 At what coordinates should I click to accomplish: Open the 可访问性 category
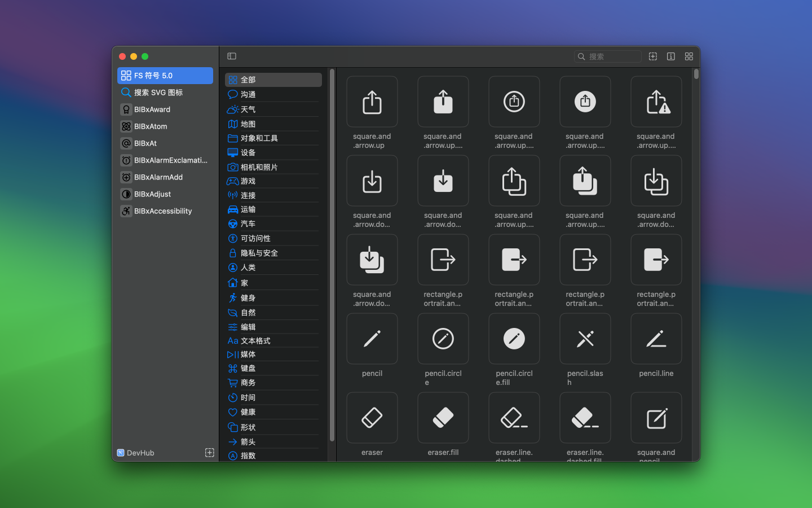click(x=273, y=238)
